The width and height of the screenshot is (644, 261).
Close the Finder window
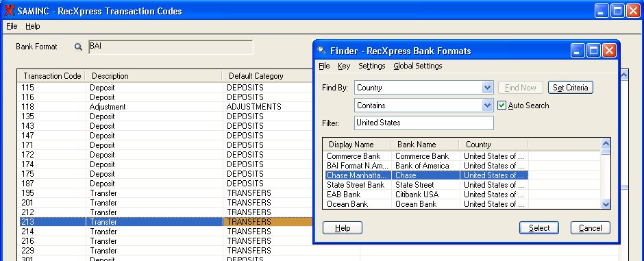click(x=608, y=51)
